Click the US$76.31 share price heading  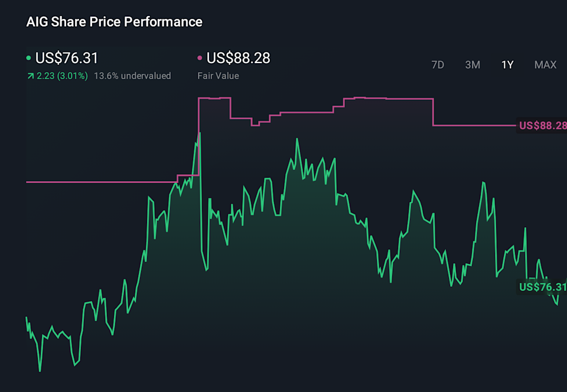pos(67,58)
